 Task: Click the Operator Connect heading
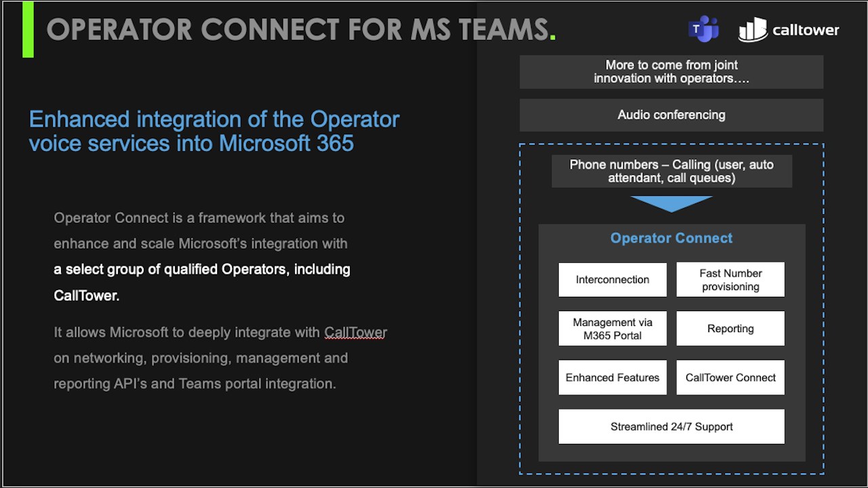[x=671, y=238]
